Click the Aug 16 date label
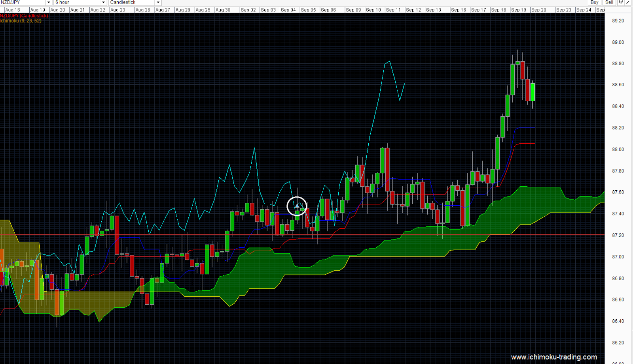 pyautogui.click(x=13, y=10)
